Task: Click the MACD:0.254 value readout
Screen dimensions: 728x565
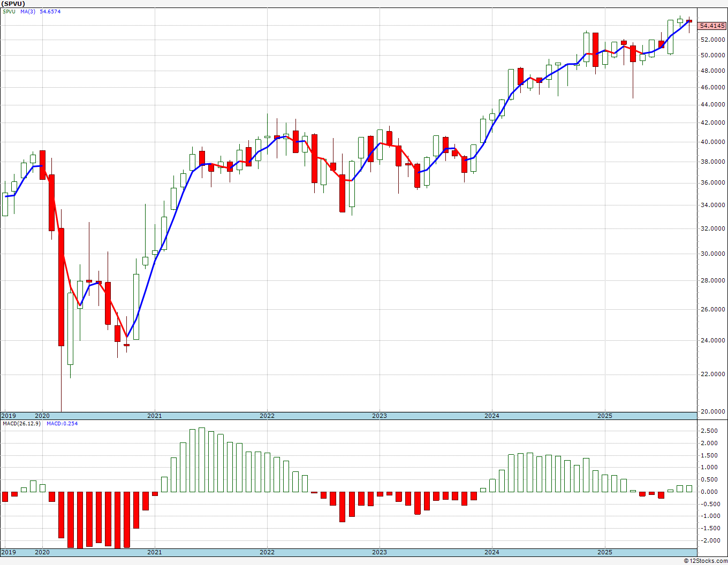Action: coord(62,424)
